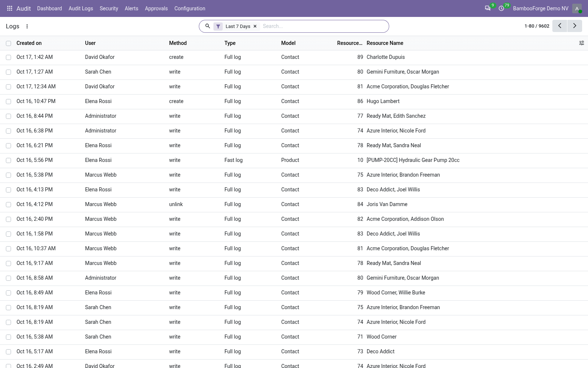Sort by Method column header
This screenshot has width=588, height=368.
coord(178,43)
